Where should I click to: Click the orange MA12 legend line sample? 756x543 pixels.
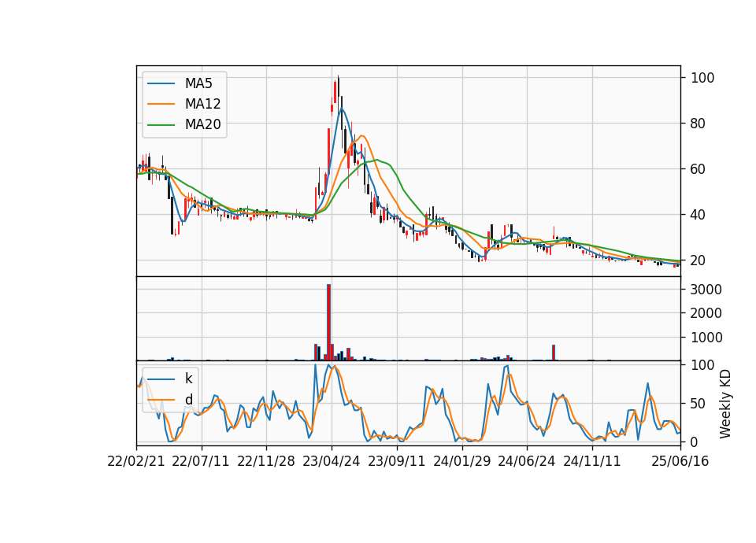click(x=161, y=104)
